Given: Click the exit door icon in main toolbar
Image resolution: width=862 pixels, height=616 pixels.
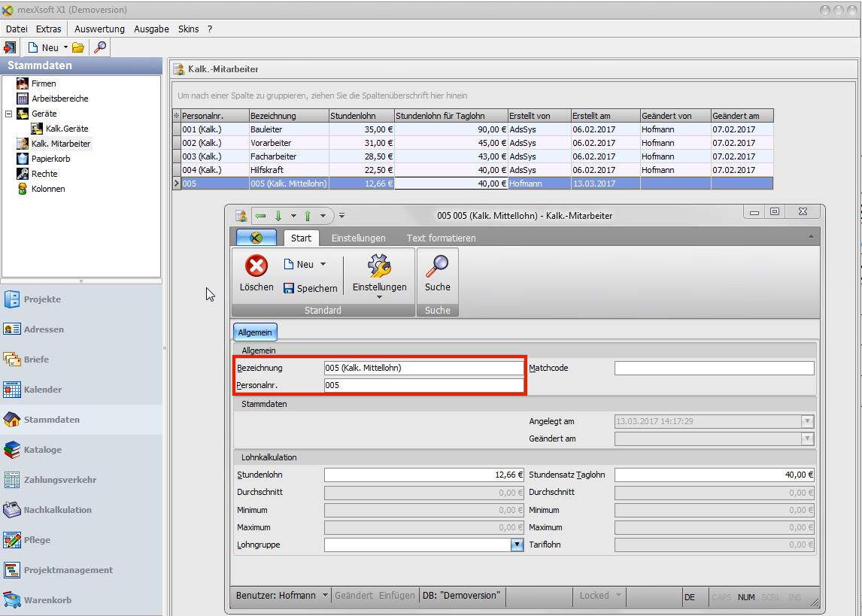Looking at the screenshot, I should [x=9, y=48].
